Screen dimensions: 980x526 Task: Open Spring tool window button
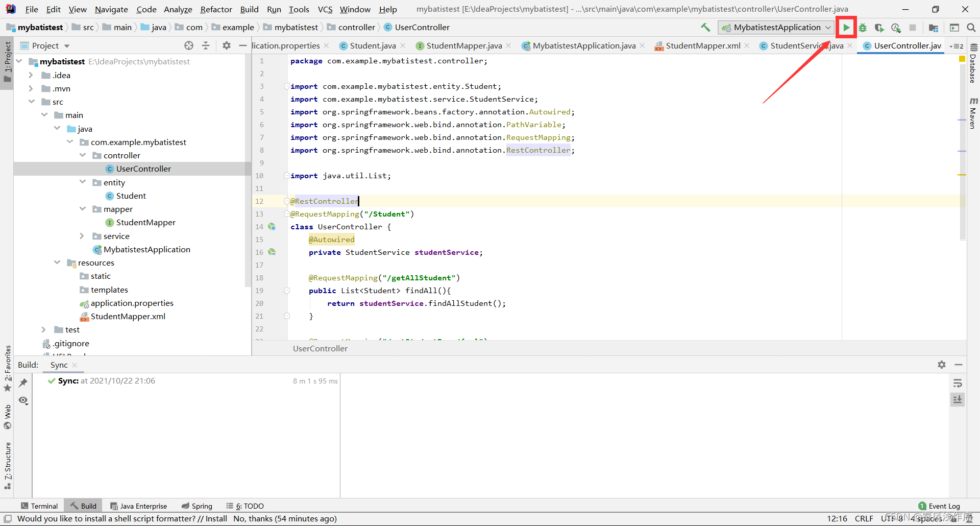pyautogui.click(x=197, y=506)
